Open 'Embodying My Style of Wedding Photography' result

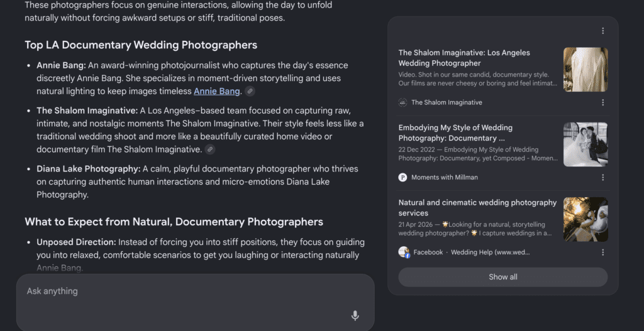pos(455,133)
